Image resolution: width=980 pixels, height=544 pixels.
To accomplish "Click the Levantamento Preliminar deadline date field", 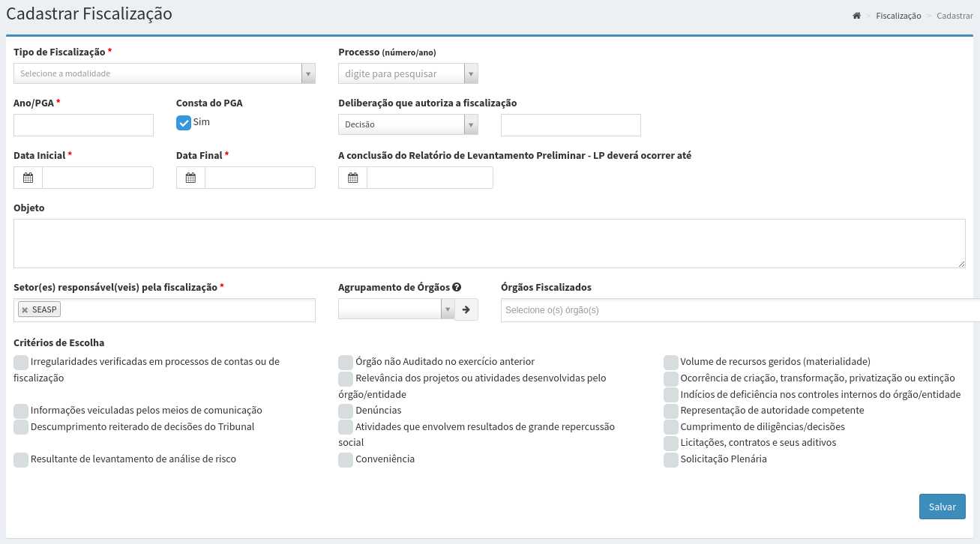I will (430, 178).
